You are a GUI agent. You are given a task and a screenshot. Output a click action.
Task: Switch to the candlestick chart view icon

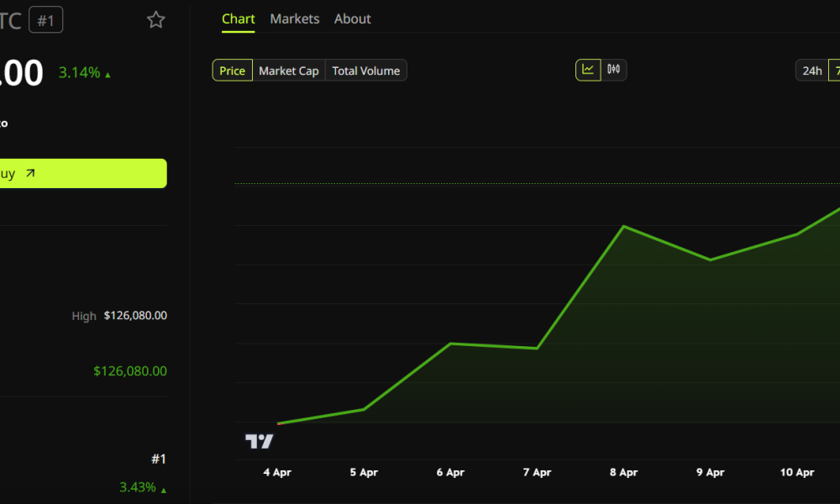click(614, 70)
